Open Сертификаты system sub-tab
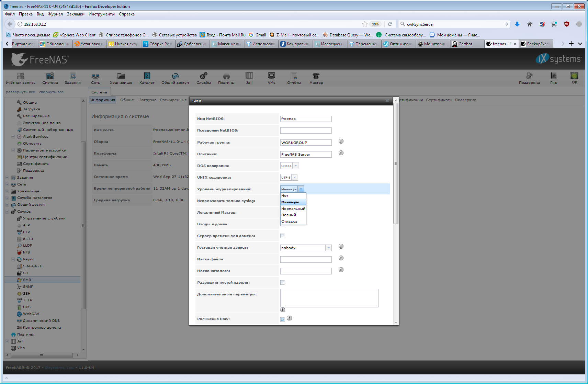Screen dimensions: 588x384 439,100
